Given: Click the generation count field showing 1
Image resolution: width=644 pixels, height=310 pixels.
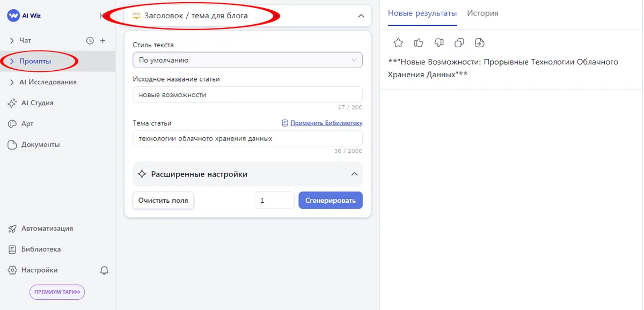Looking at the screenshot, I should [x=274, y=200].
